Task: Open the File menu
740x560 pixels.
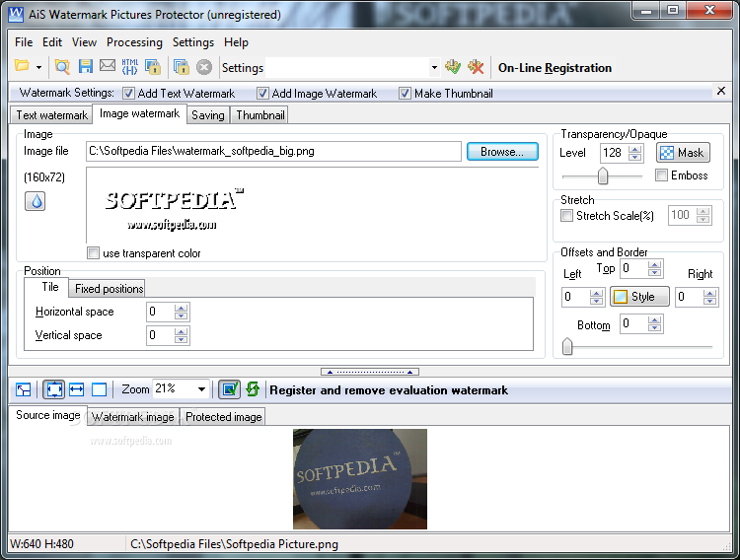Action: [x=24, y=42]
